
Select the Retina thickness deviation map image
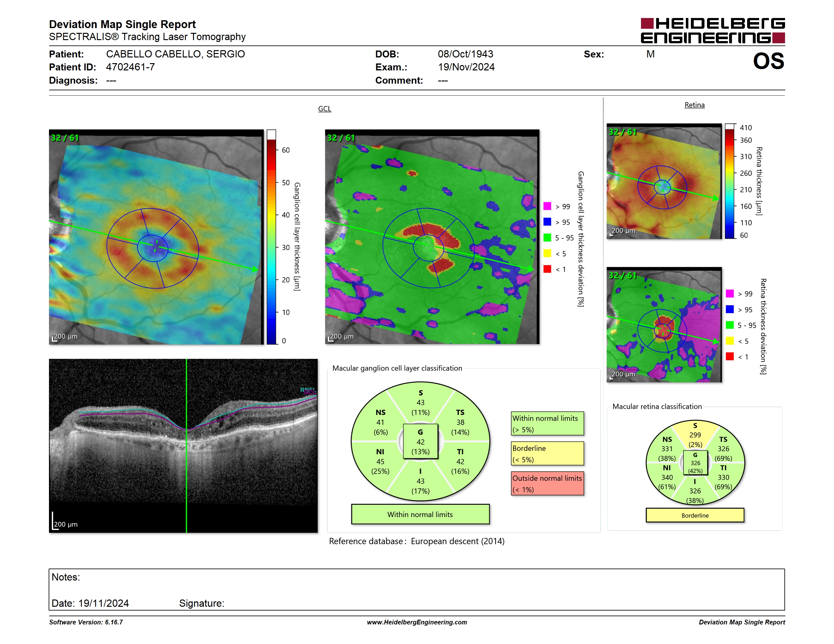(x=664, y=325)
